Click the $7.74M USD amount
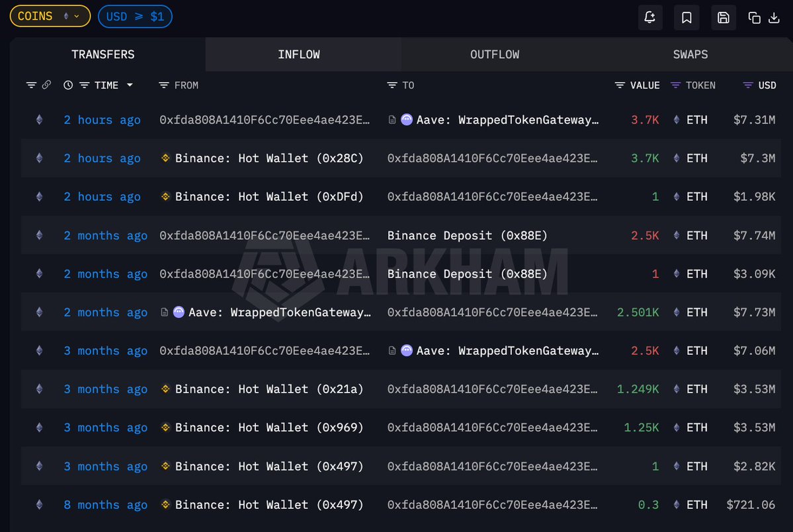Image resolution: width=793 pixels, height=532 pixels. pos(754,235)
